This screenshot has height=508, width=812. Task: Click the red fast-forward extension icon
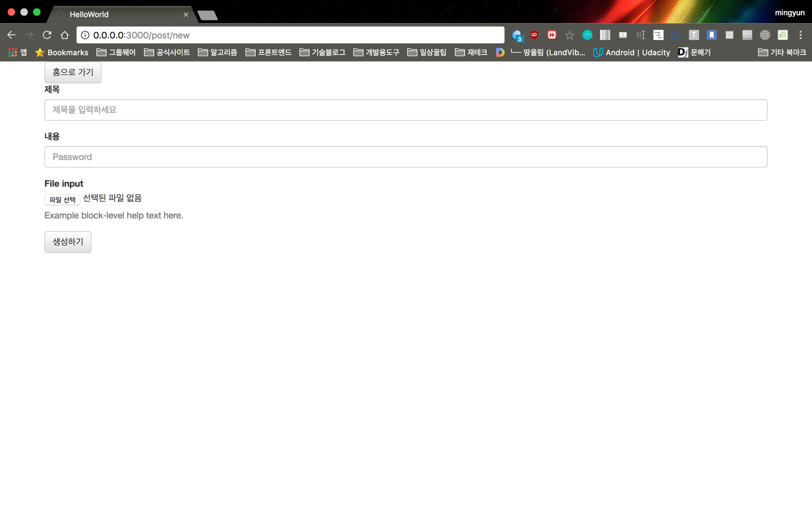click(x=551, y=35)
